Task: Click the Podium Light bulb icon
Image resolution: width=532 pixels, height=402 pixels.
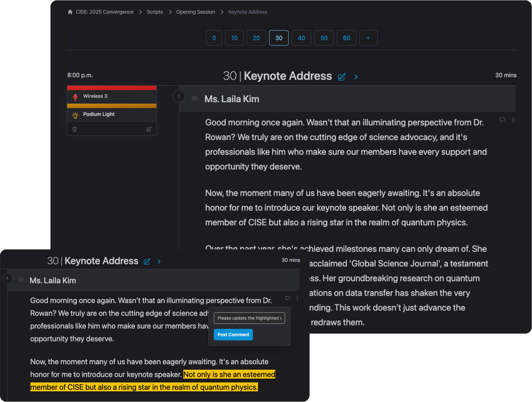Action: click(x=76, y=115)
